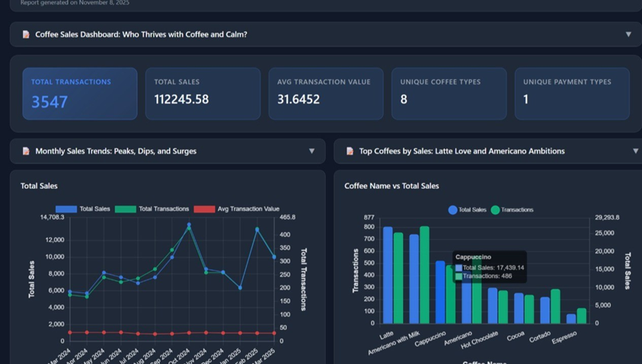Image resolution: width=642 pixels, height=364 pixels.
Task: Click blue Total Sales rectangle in line chart legend
Action: point(65,209)
